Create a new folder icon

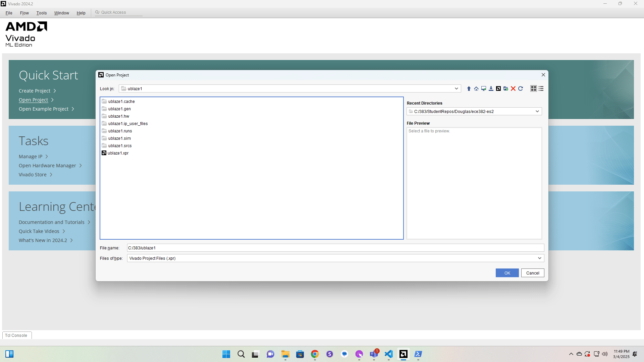pos(506,88)
